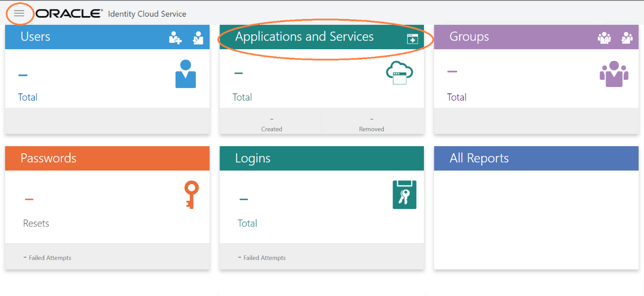644x296 pixels.
Task: Open the Passwords tile header
Action: [107, 158]
